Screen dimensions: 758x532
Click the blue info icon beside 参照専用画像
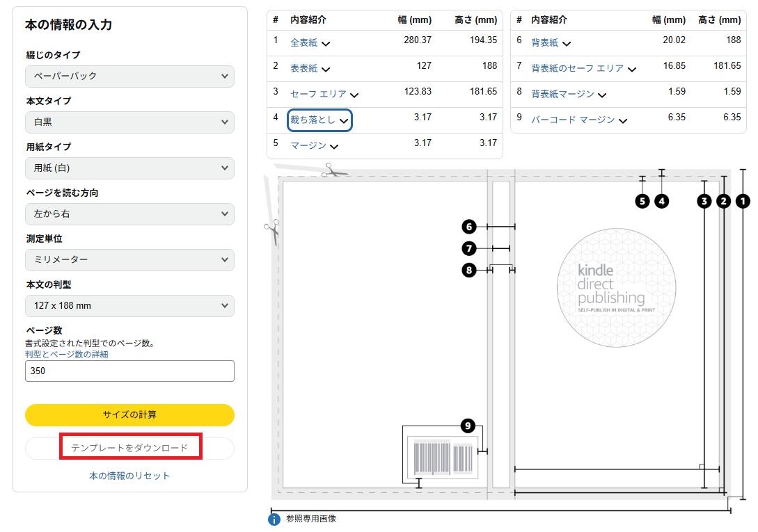click(274, 519)
